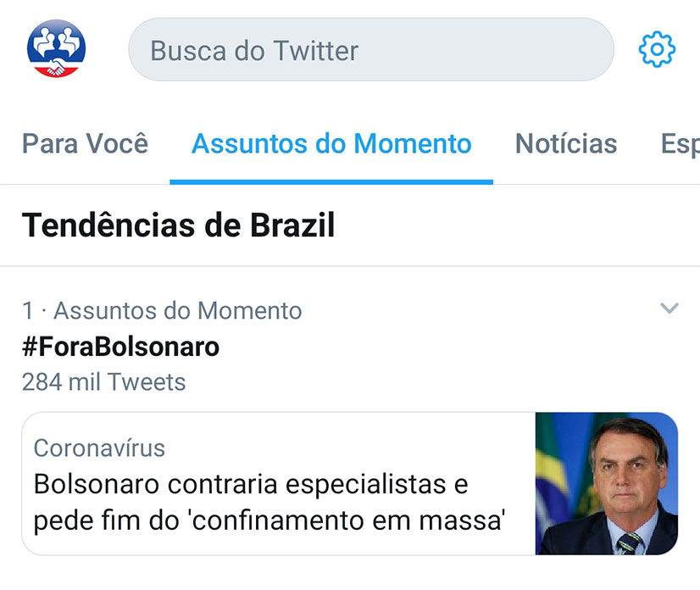Open the gear settings icon
The image size is (700, 590).
(657, 49)
